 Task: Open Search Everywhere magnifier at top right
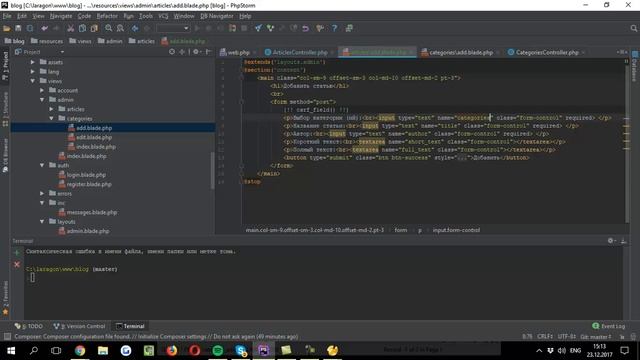633,28
